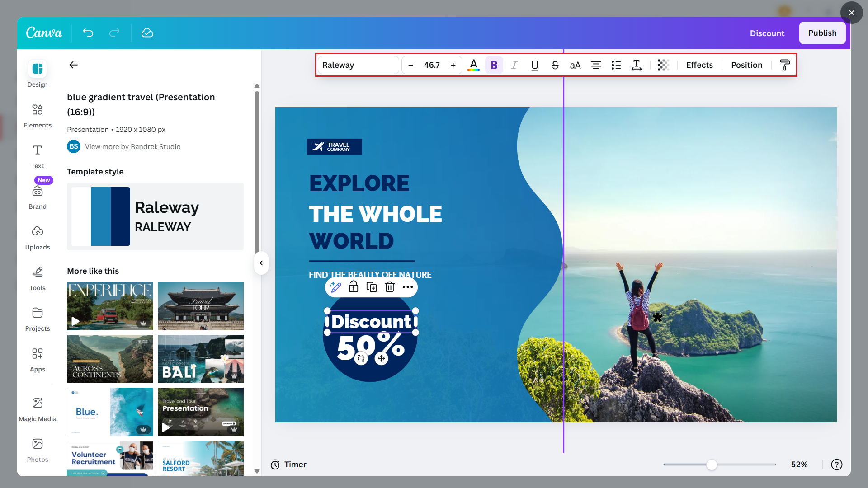Image resolution: width=868 pixels, height=488 pixels.
Task: Open Magic Media in the sidebar
Action: [38, 408]
